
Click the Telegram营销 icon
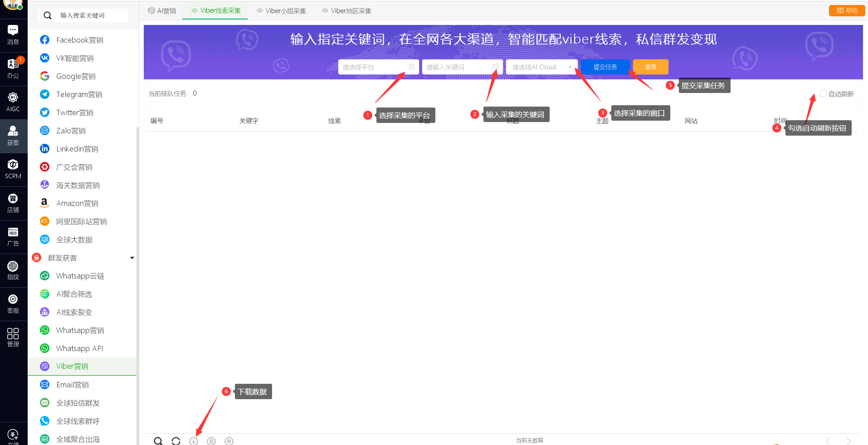pyautogui.click(x=44, y=94)
